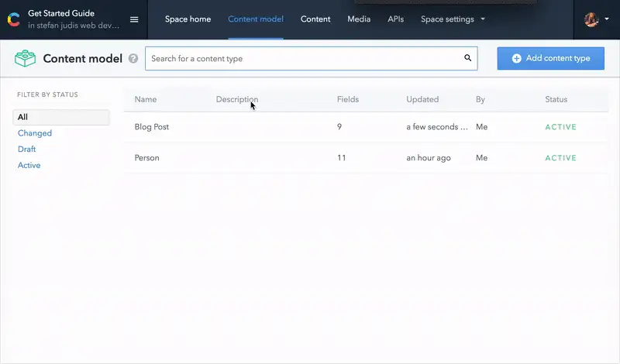The width and height of the screenshot is (620, 364).
Task: Open the Blog Post content type
Action: pyautogui.click(x=152, y=127)
